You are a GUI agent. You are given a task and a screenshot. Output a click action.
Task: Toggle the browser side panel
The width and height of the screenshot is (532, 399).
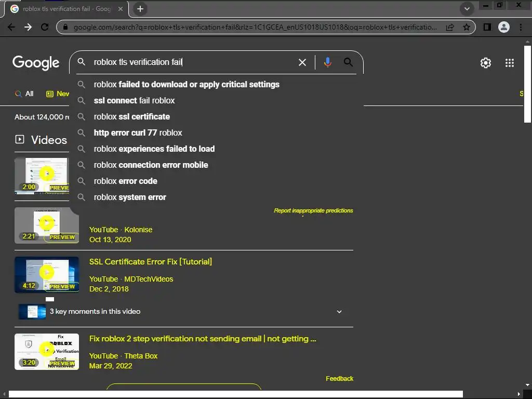[487, 27]
